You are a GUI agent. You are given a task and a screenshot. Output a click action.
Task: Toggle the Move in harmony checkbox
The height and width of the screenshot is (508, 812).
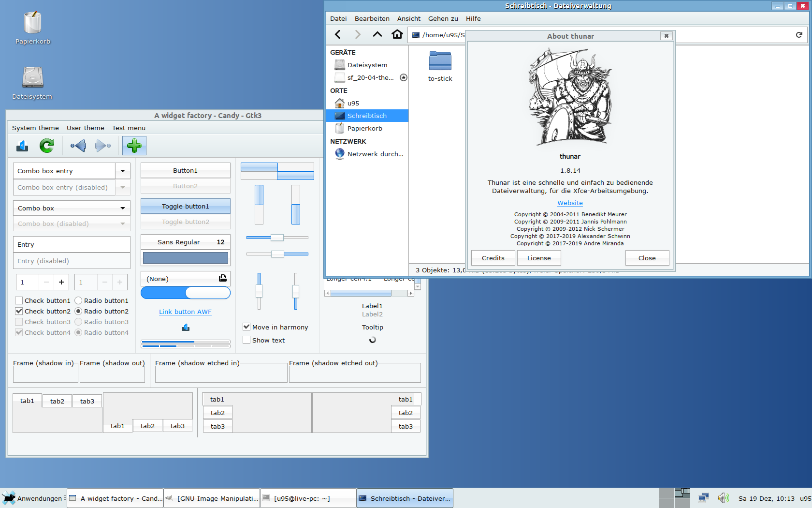pos(275,327)
